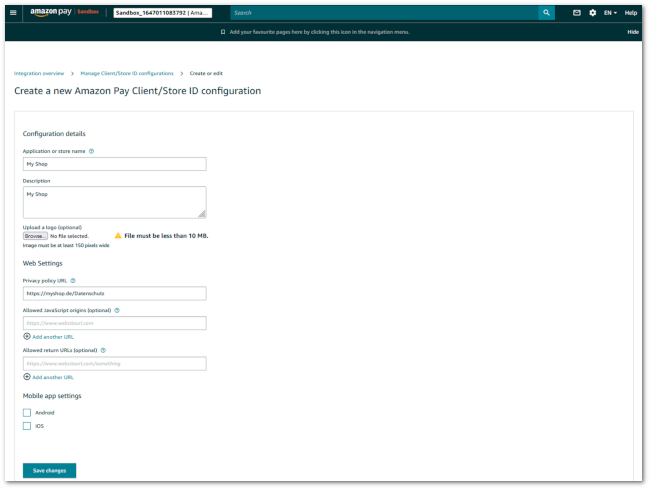Click the Amazon Pay logo
Viewport: 650px width, 489px height.
[x=50, y=13]
